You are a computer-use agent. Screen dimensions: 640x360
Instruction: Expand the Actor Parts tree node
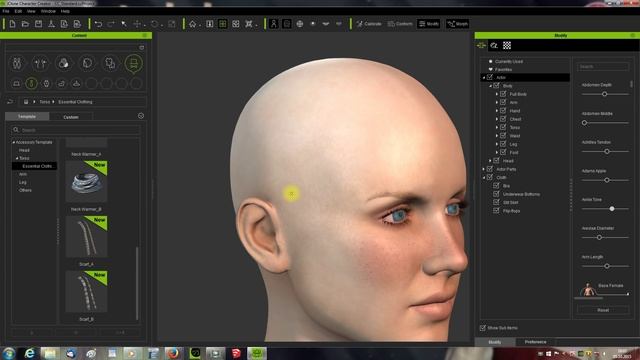click(x=484, y=169)
